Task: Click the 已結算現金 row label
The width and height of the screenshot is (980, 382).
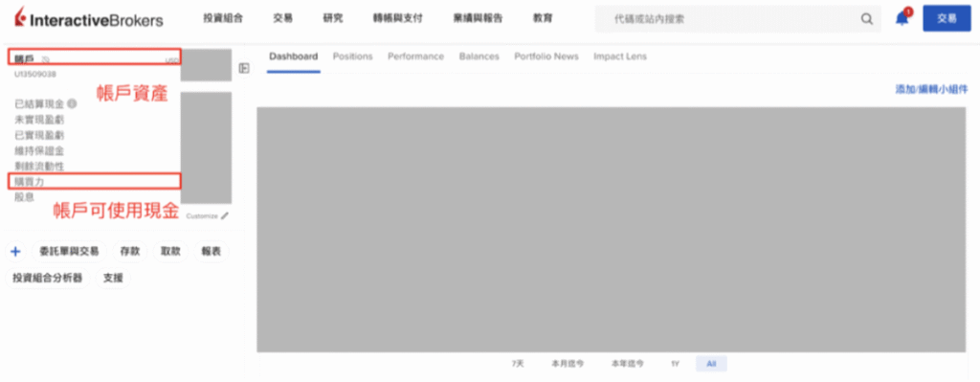Action: coord(38,103)
